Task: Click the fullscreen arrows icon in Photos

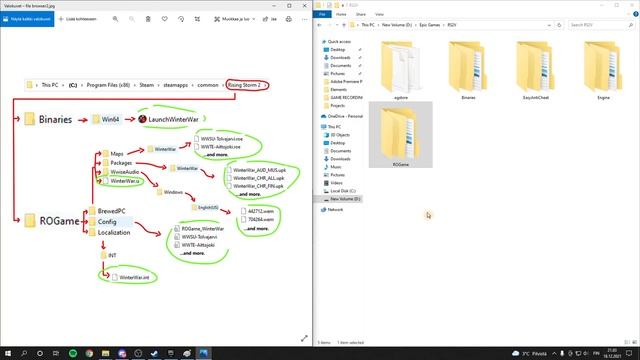Action: [x=304, y=338]
